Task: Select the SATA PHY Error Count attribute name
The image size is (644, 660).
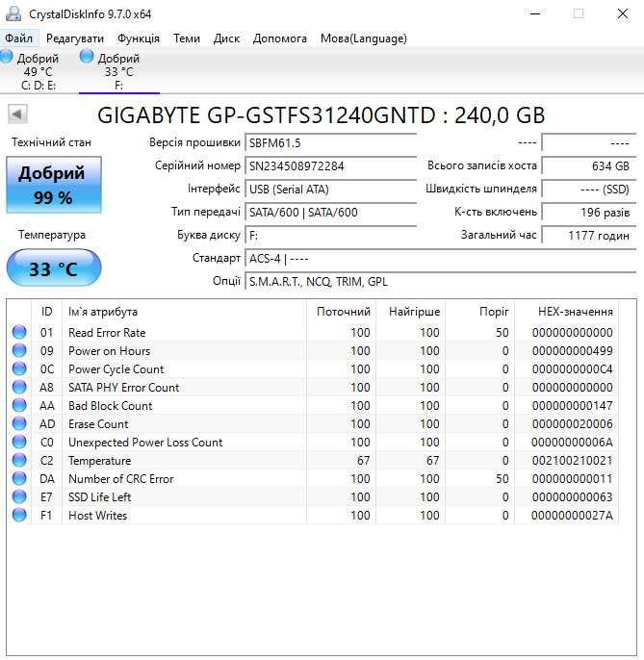Action: point(124,387)
